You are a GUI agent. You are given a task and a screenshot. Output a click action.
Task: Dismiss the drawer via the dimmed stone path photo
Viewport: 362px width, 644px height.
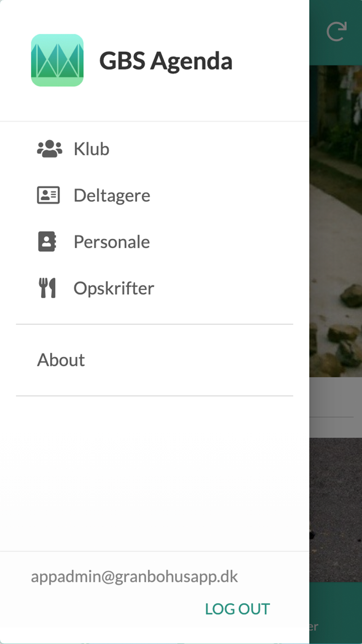pos(336,221)
